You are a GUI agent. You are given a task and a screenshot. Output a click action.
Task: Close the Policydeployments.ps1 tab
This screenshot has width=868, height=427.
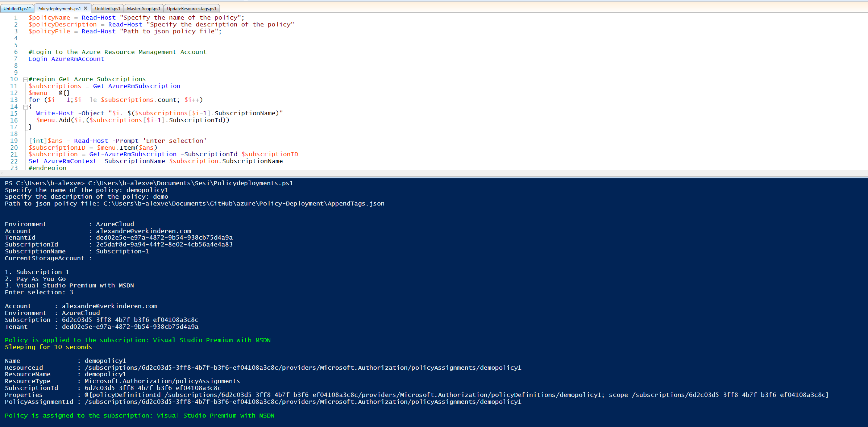tap(86, 8)
